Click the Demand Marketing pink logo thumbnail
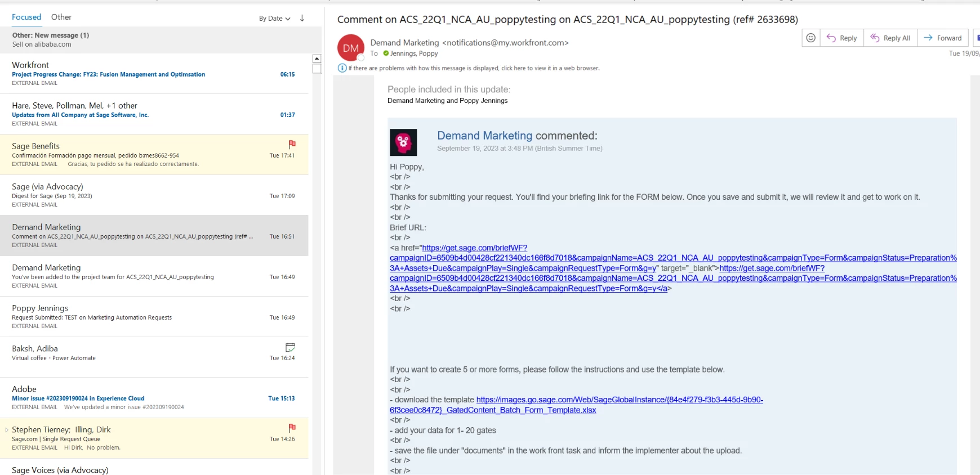980x475 pixels. (403, 142)
